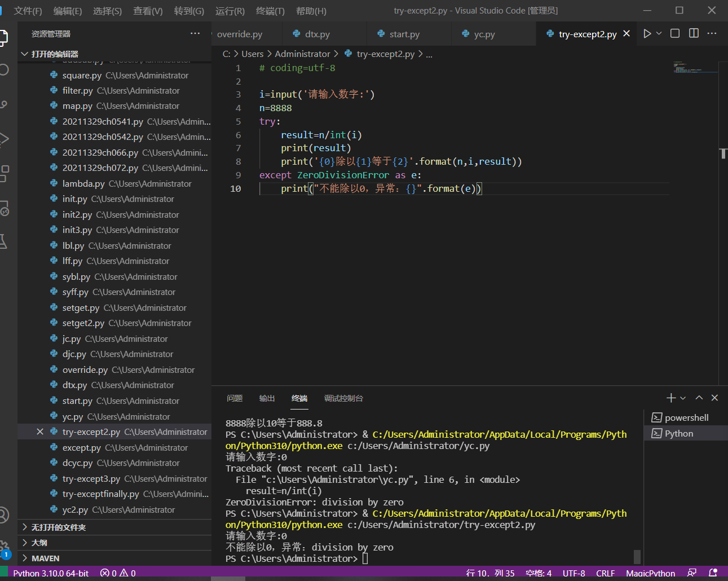Click the new terminal plus icon
Screen dimensions: 728x581
[670, 398]
